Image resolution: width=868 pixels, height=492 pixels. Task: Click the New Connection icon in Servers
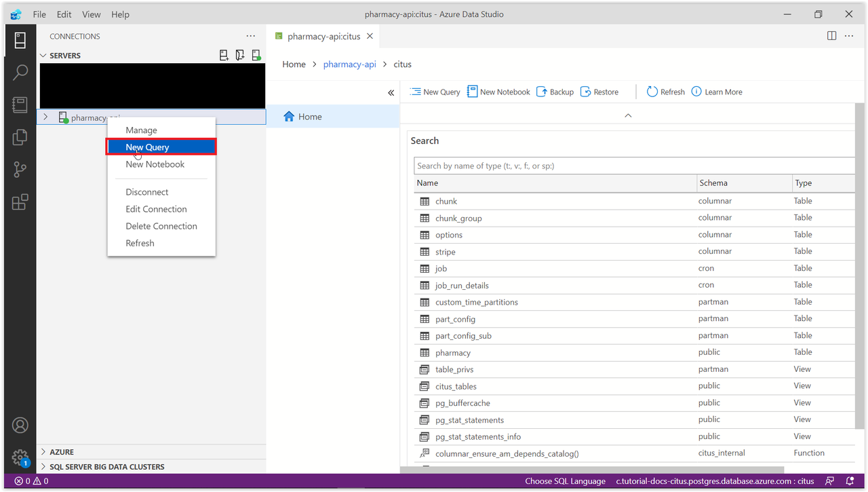[224, 56]
